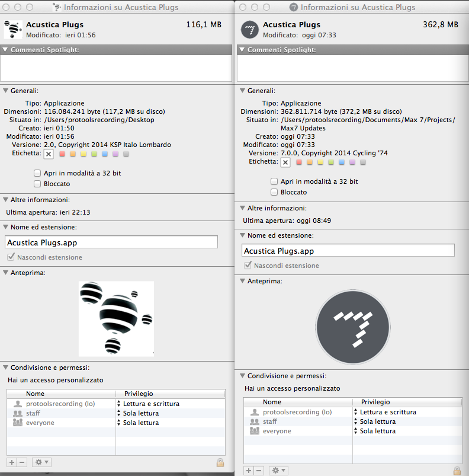Screen dimensions: 469x476
Task: Click Spotlight comments text area in right window
Action: pos(353,68)
